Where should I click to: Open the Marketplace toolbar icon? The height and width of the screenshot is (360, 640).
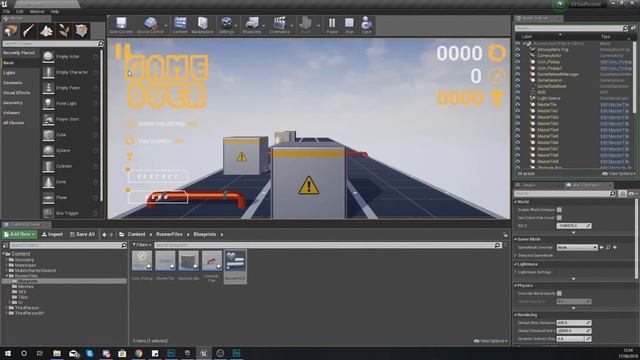pyautogui.click(x=203, y=25)
